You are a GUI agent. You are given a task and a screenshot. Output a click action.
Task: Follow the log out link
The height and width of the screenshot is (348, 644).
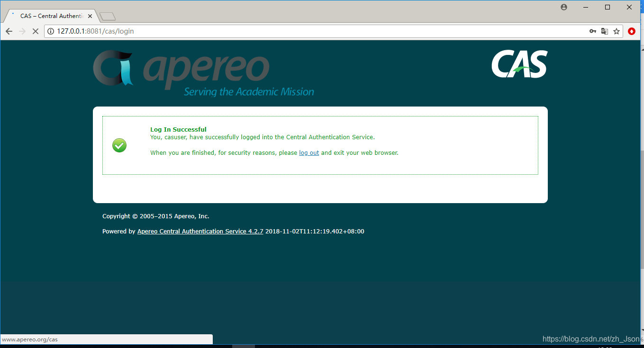pyautogui.click(x=309, y=153)
